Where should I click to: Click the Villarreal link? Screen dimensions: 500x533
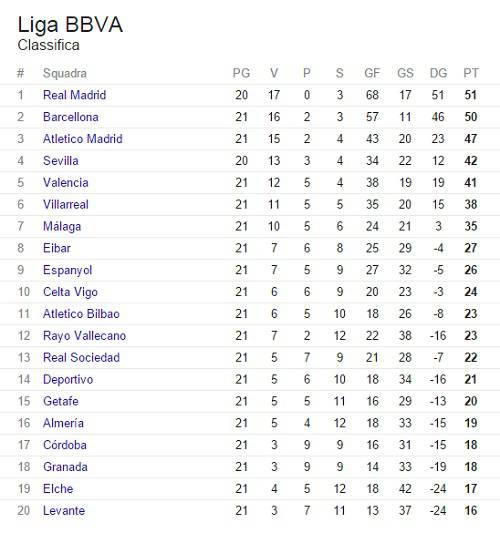click(x=66, y=204)
